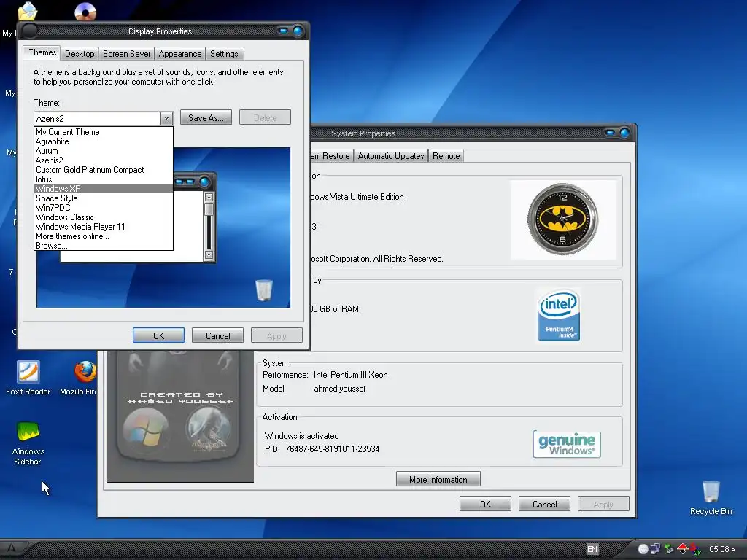Screen dimensions: 747x560
Task: Choose the highlighted Windows XP theme
Action: pyautogui.click(x=104, y=189)
